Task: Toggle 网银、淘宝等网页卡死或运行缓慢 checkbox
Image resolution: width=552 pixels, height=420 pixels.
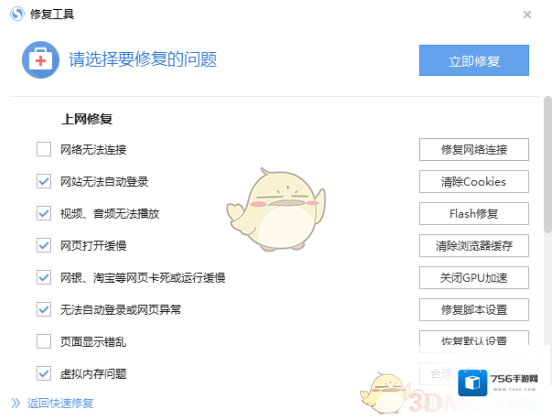Action: tap(44, 277)
